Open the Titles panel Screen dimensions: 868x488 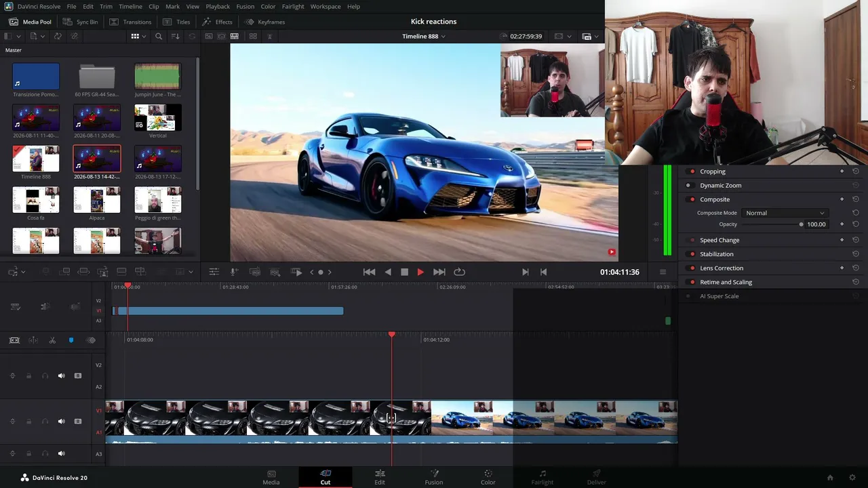click(x=177, y=22)
